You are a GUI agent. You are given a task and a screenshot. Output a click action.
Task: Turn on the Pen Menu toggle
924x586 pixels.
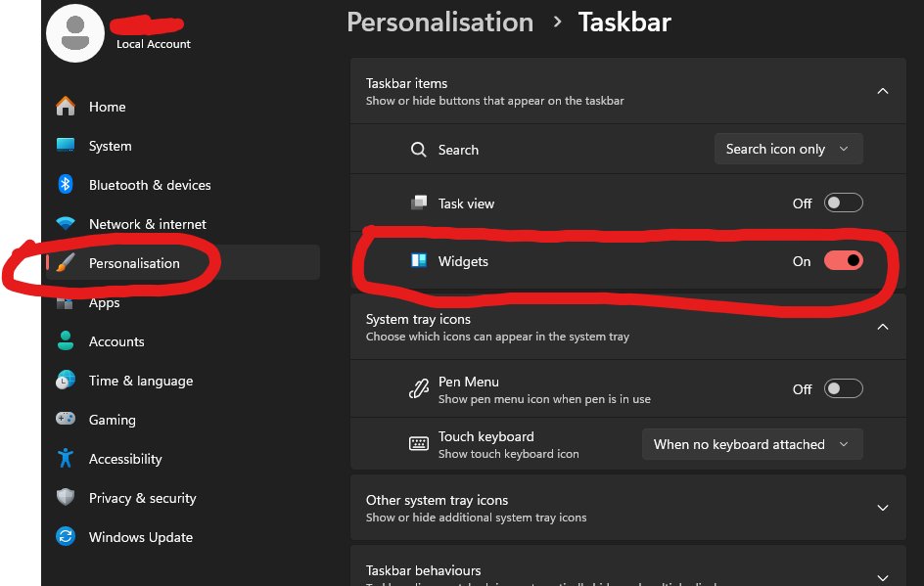click(843, 388)
